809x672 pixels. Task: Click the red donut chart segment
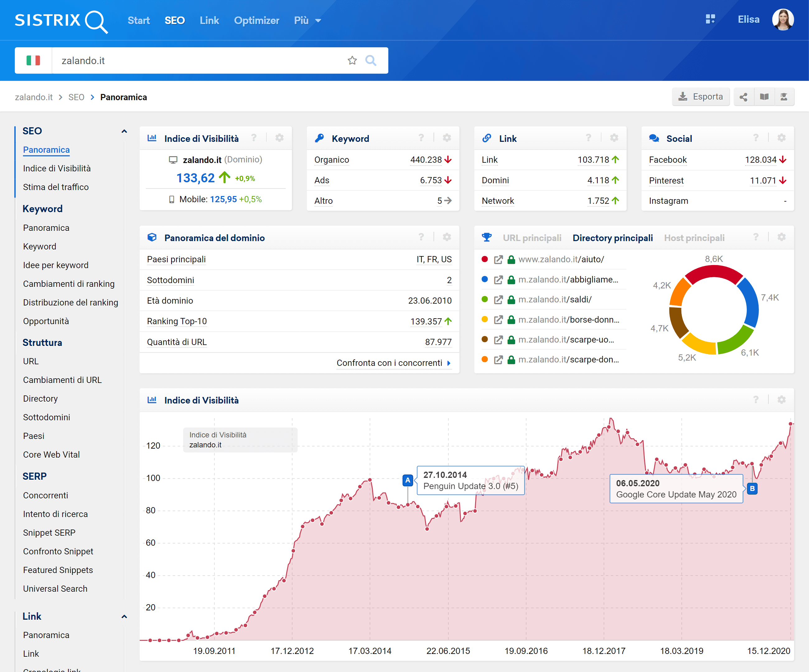tap(713, 272)
